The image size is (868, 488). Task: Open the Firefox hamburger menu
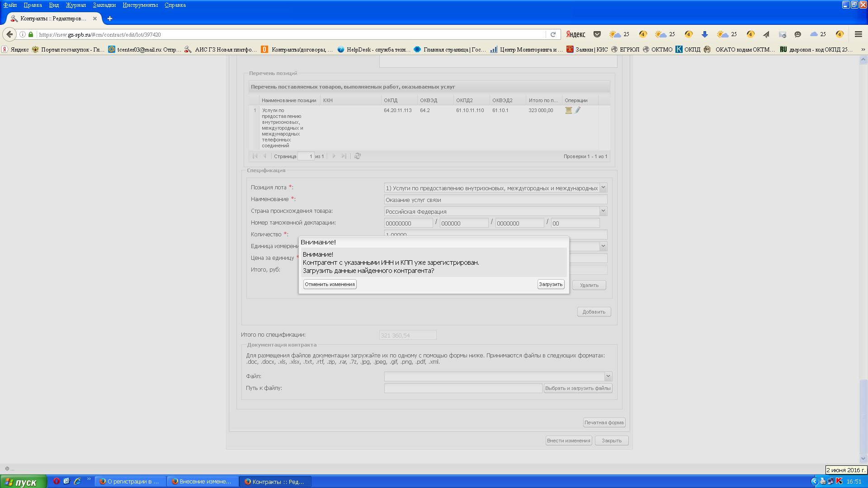[x=858, y=34]
